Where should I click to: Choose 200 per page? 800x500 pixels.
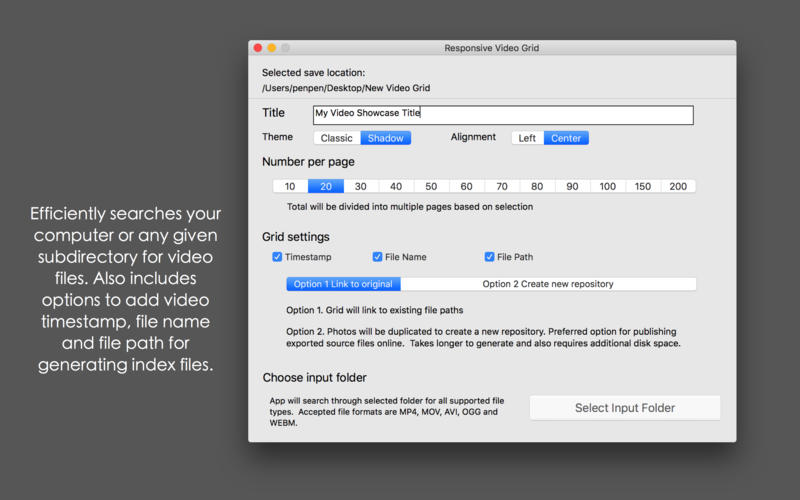pos(678,186)
